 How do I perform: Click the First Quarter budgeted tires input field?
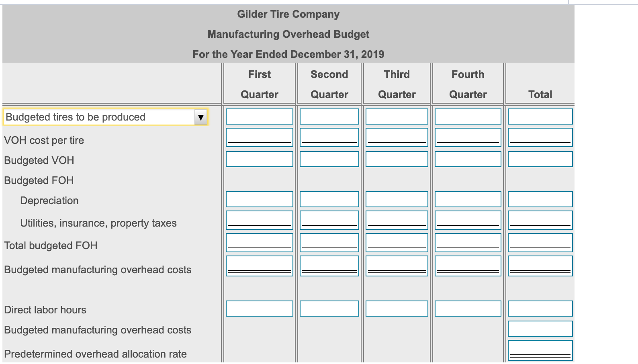coord(259,116)
